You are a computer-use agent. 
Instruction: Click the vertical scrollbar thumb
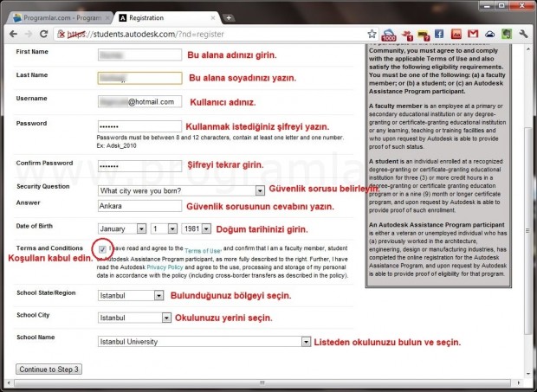pyautogui.click(x=527, y=231)
